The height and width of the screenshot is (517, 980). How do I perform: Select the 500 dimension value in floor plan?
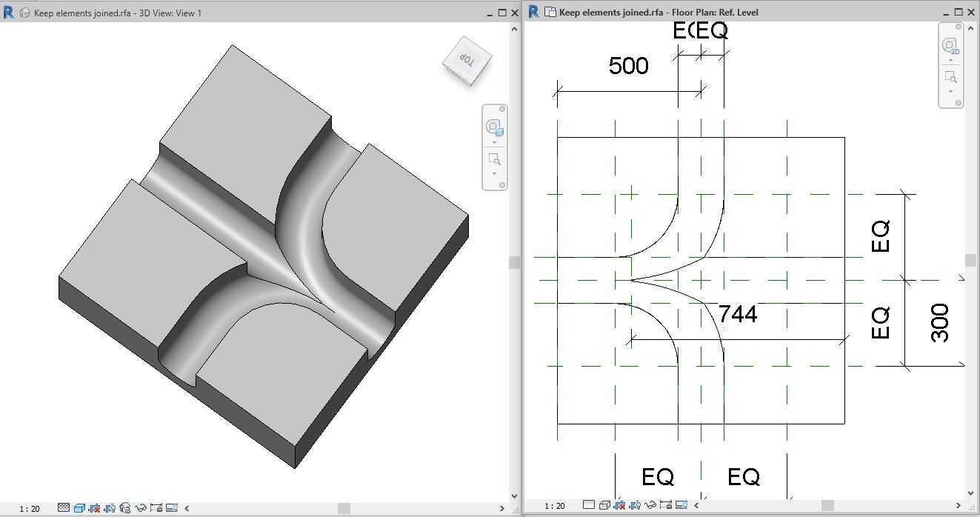(x=629, y=66)
